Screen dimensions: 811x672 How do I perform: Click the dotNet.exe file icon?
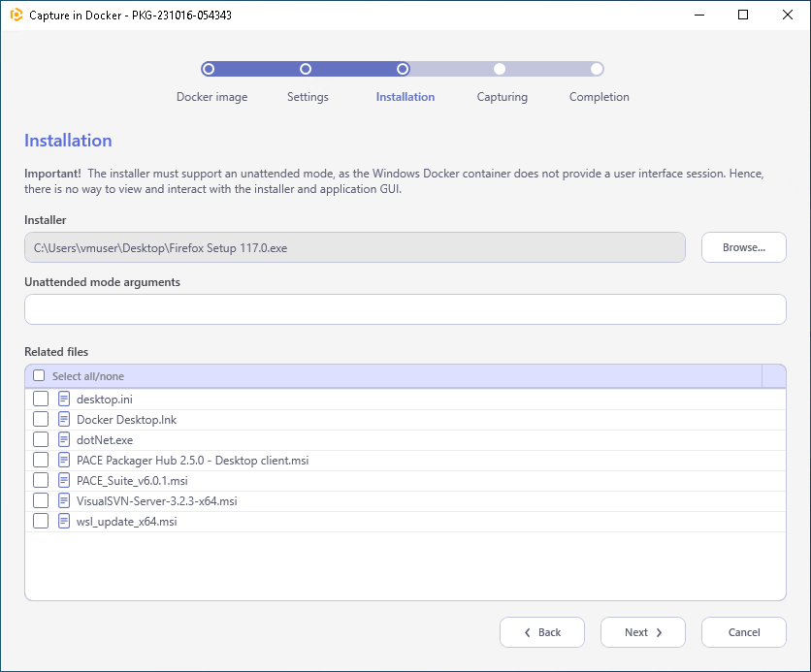[x=64, y=439]
